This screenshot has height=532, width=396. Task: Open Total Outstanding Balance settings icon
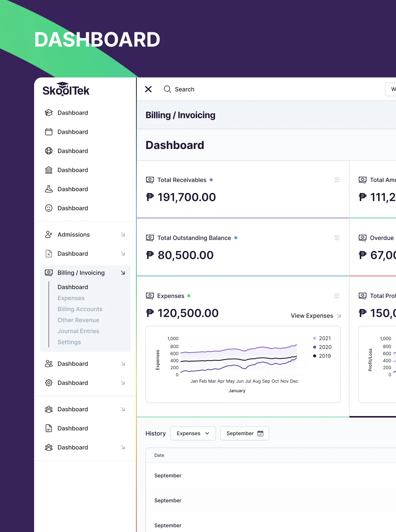337,238
